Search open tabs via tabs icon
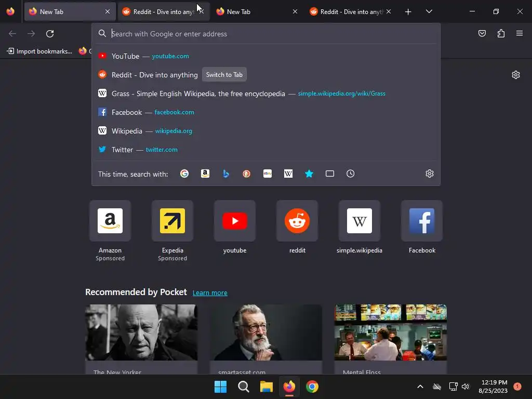Image resolution: width=532 pixels, height=399 pixels. point(330,174)
